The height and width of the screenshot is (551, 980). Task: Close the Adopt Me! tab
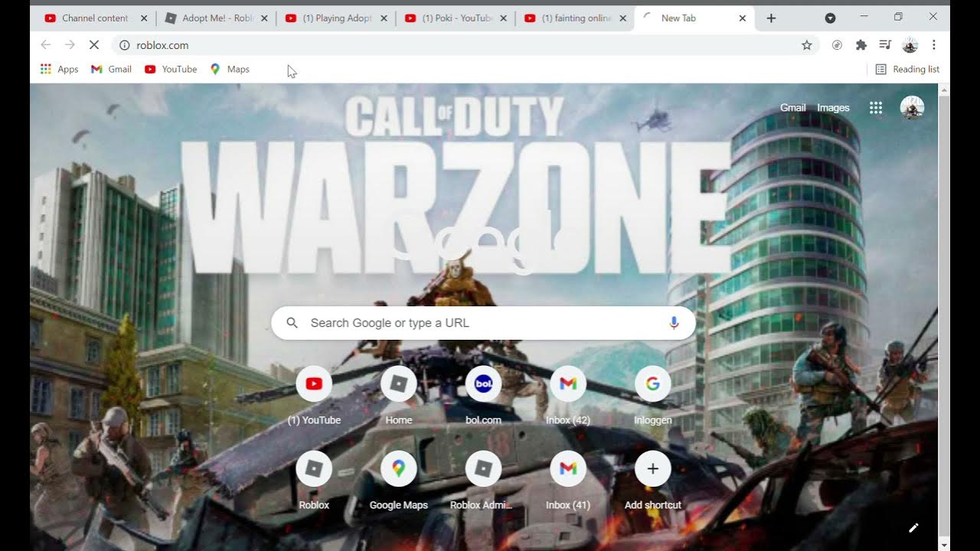[x=264, y=18]
